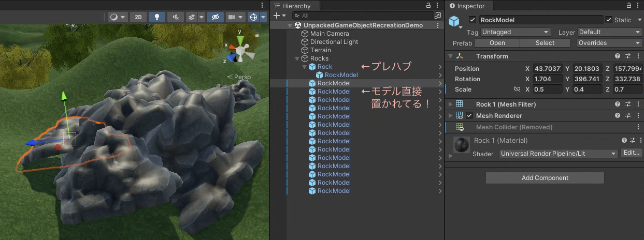Viewport: 644px width, 240px height.
Task: Open Transform help reference icon
Action: click(x=618, y=56)
